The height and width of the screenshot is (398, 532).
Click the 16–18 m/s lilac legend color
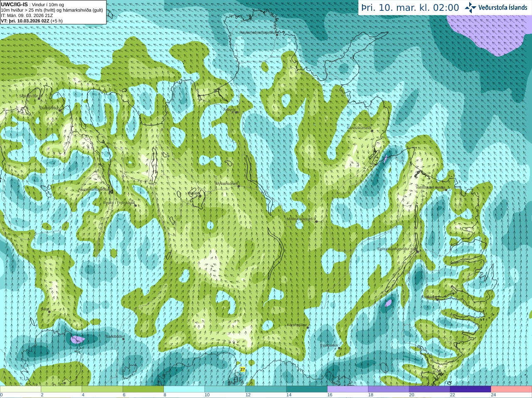[348, 389]
